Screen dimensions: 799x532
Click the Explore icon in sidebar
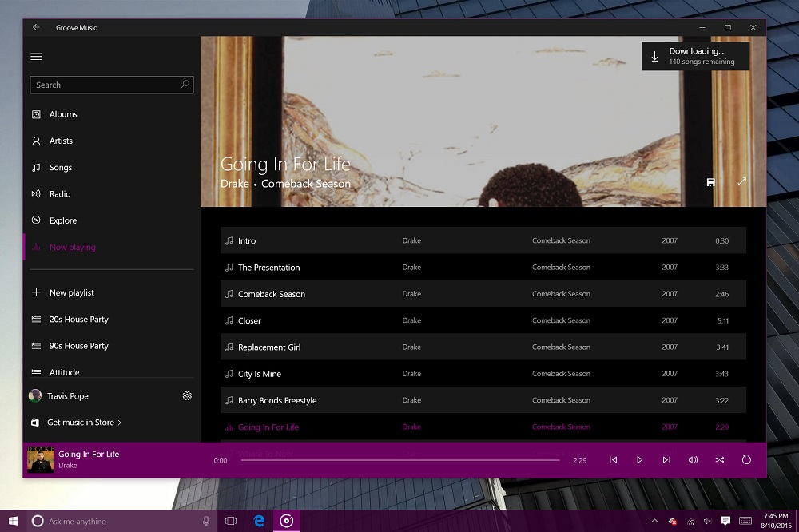pyautogui.click(x=36, y=220)
